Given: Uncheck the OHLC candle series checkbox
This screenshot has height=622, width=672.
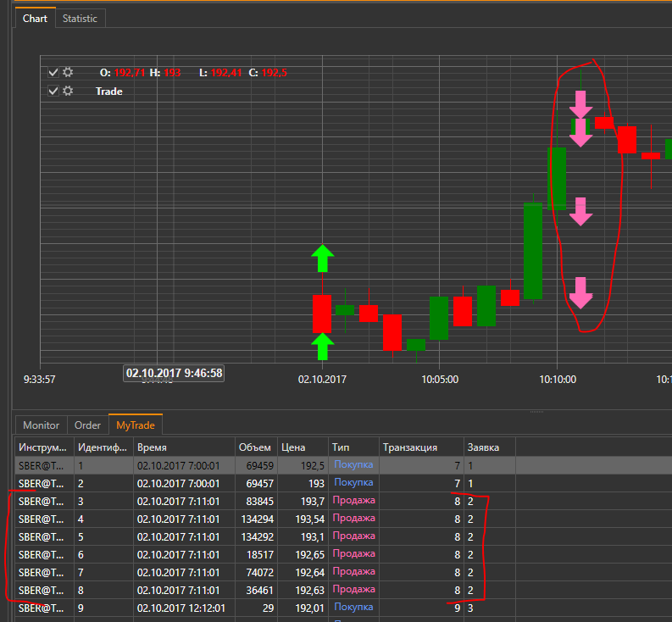Looking at the screenshot, I should tap(53, 73).
